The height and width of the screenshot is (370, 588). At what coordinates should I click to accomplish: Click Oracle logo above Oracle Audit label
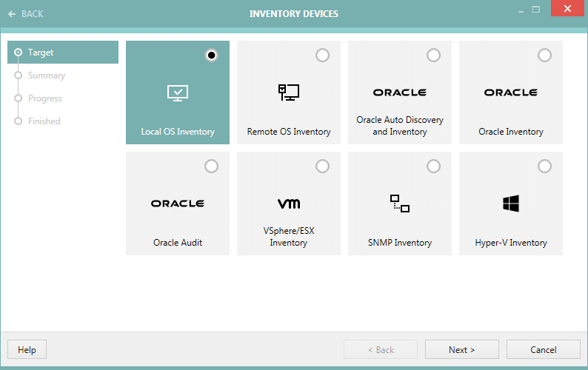click(x=178, y=203)
